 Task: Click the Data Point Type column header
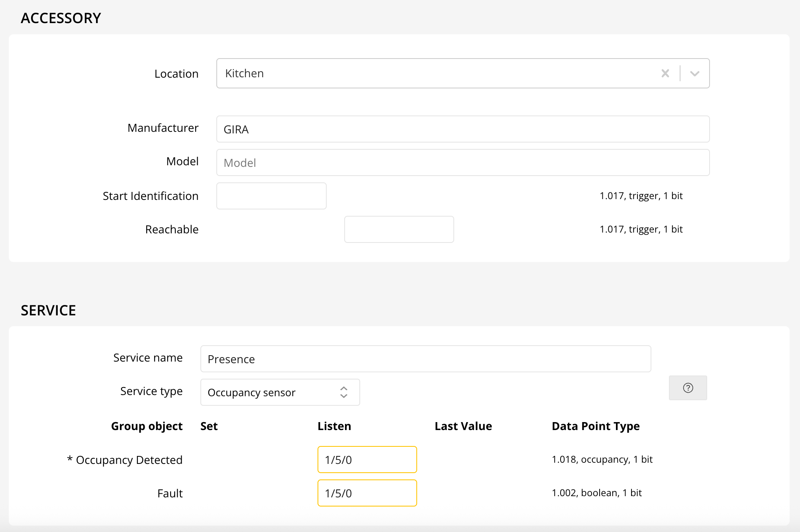coord(595,426)
